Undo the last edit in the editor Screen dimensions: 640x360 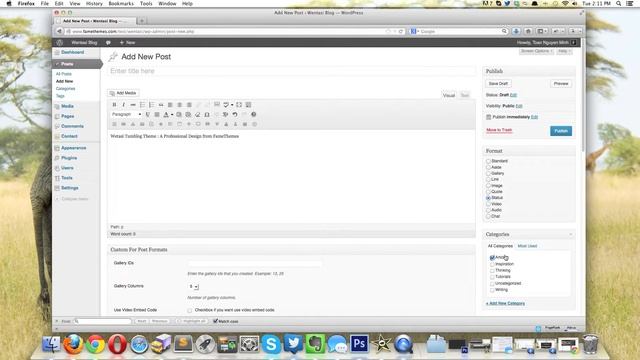click(235, 115)
